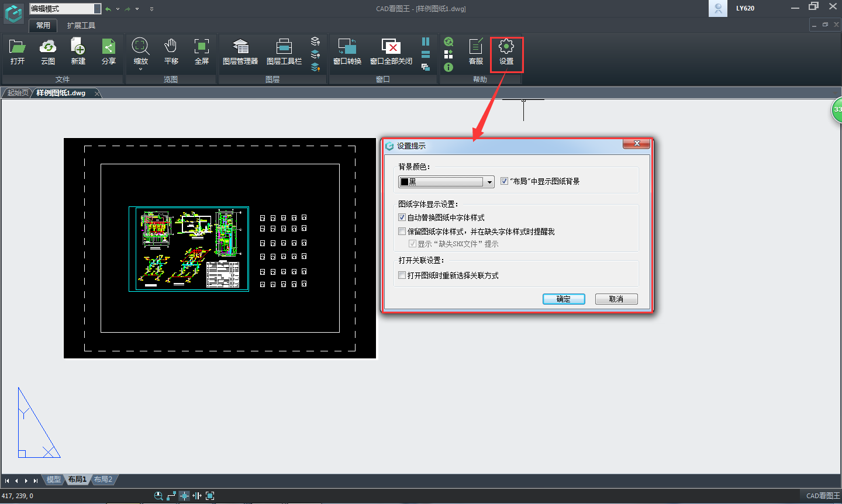Open the 图层管理器 layer manager
The image size is (842, 504).
click(x=240, y=51)
